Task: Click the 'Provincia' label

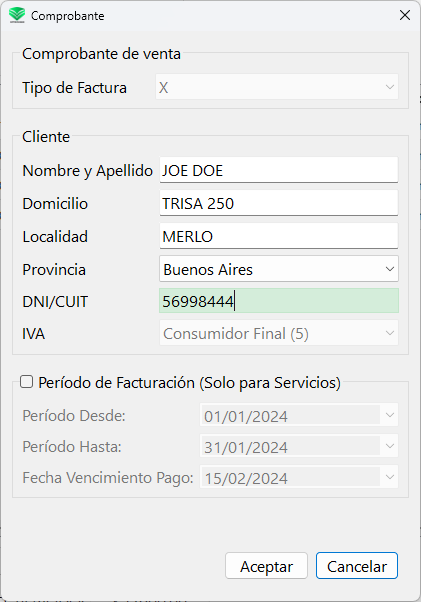Action: 54,270
